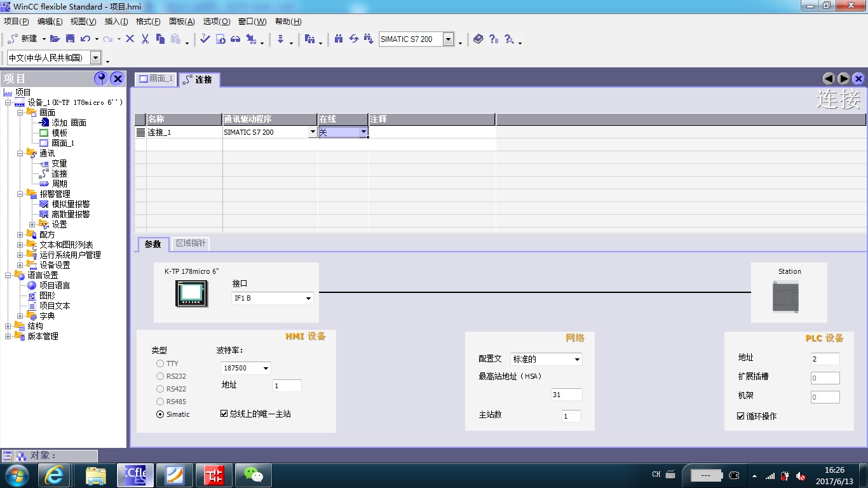Screen dimensions: 868x488
Task: Toggle the 总线上的唯一主站 checkbox
Action: pyautogui.click(x=224, y=414)
